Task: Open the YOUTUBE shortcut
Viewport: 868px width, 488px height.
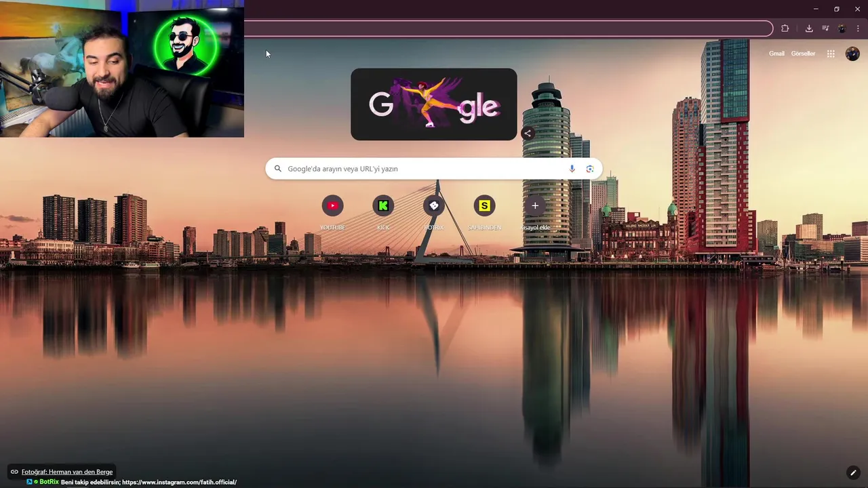Action: (x=332, y=212)
